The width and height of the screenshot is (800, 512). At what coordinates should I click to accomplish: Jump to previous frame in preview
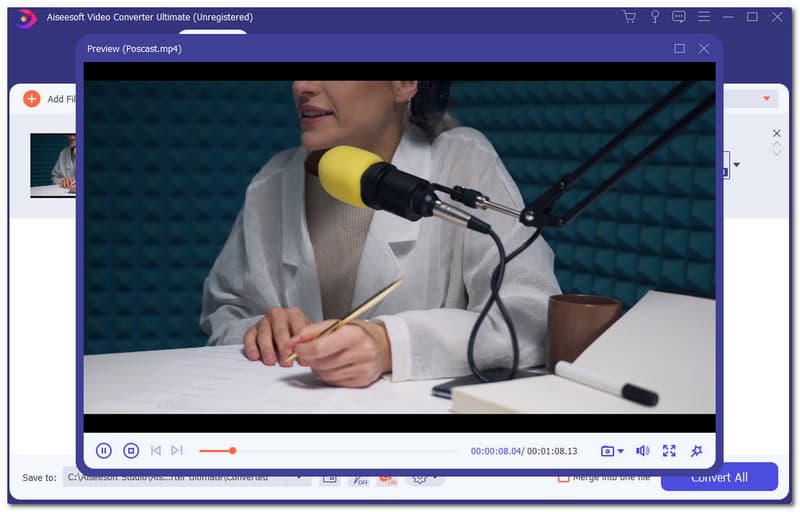156,451
